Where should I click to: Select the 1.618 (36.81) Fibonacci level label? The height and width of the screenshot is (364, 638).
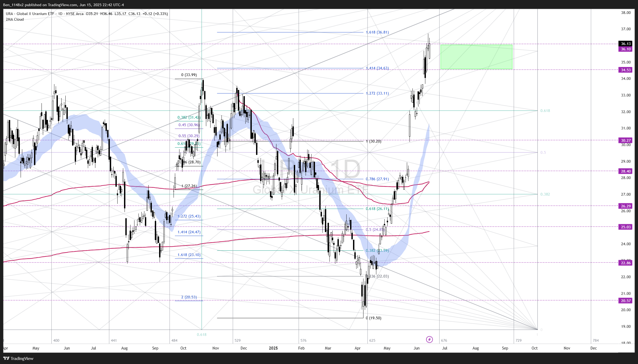pyautogui.click(x=377, y=32)
